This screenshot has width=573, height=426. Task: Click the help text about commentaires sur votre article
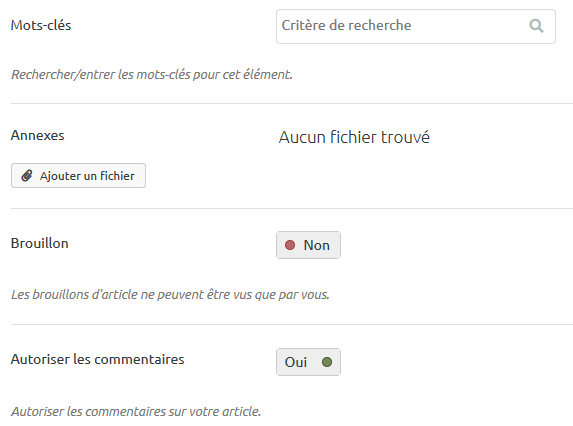[x=136, y=411]
